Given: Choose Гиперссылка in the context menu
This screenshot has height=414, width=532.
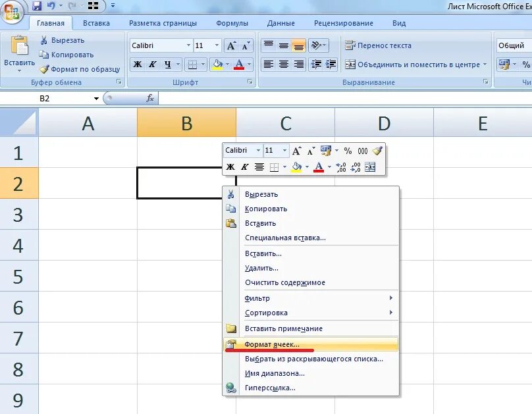Looking at the screenshot, I should [311, 388].
